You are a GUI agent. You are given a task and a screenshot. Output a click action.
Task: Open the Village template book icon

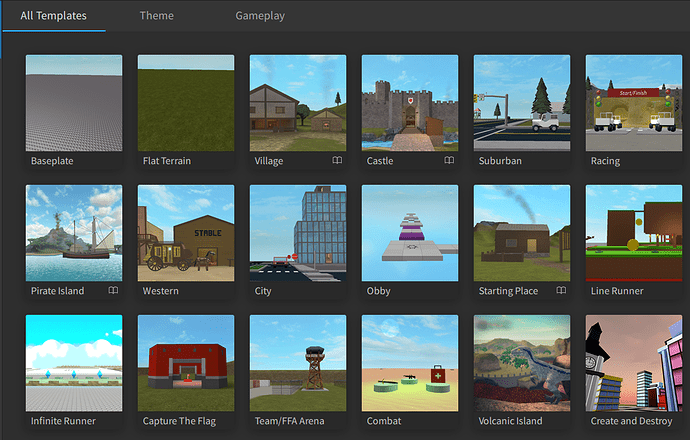click(x=337, y=160)
